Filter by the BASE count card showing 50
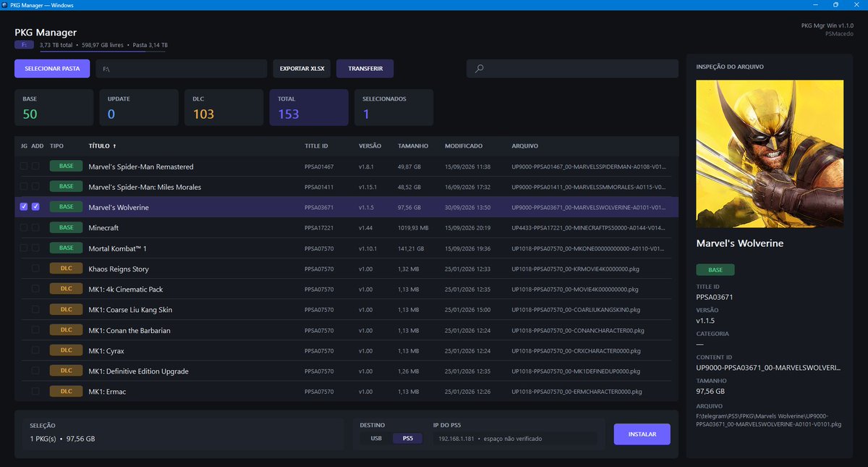The width and height of the screenshot is (868, 467). coord(54,107)
